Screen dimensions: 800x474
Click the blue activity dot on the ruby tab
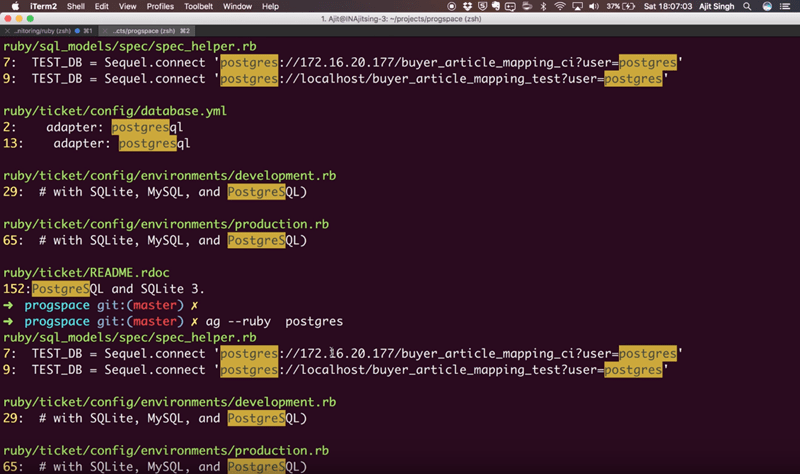(78, 31)
